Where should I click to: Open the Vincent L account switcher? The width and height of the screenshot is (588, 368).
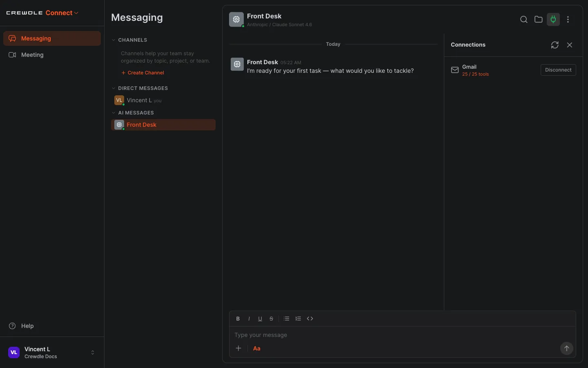(52, 352)
